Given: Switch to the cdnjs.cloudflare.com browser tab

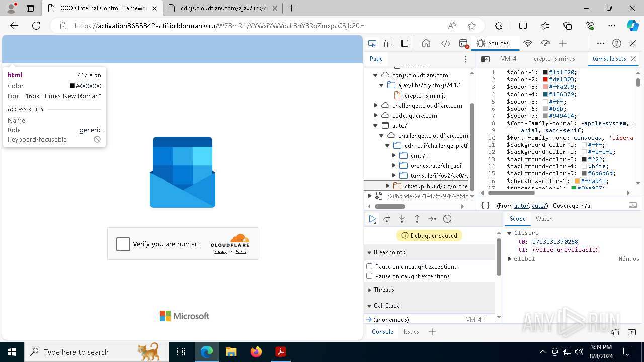Looking at the screenshot, I should [223, 8].
